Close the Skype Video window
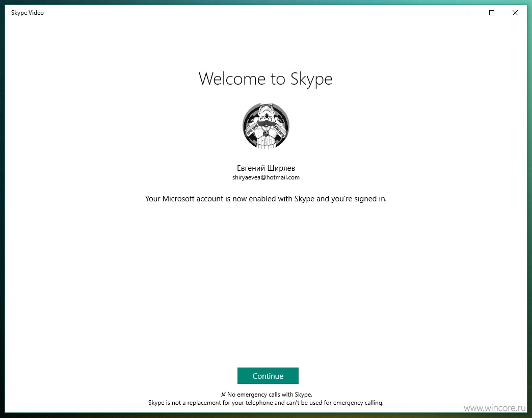This screenshot has height=418, width=532. pyautogui.click(x=515, y=13)
